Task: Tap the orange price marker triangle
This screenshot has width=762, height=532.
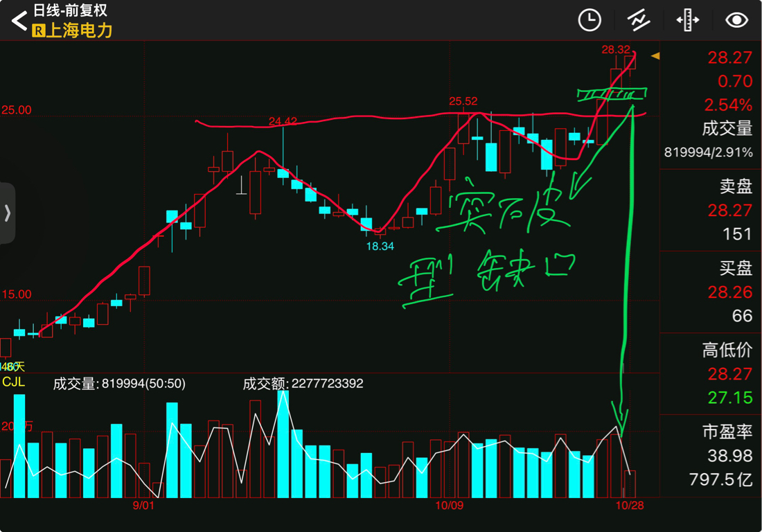Action: [655, 56]
